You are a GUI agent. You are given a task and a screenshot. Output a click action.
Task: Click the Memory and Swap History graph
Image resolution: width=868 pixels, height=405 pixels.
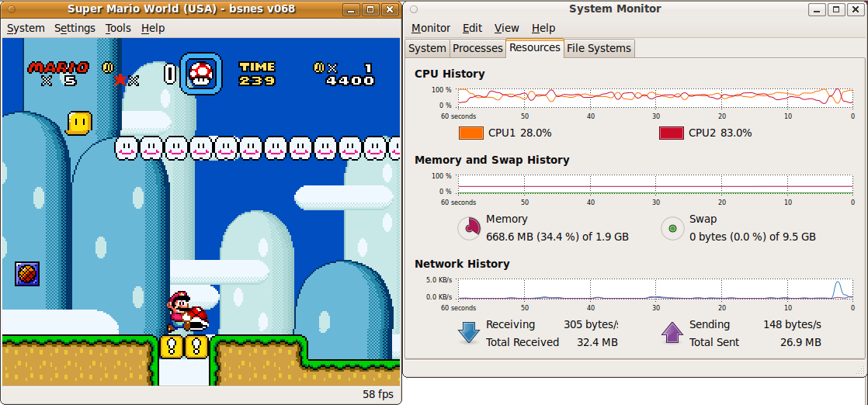655,184
